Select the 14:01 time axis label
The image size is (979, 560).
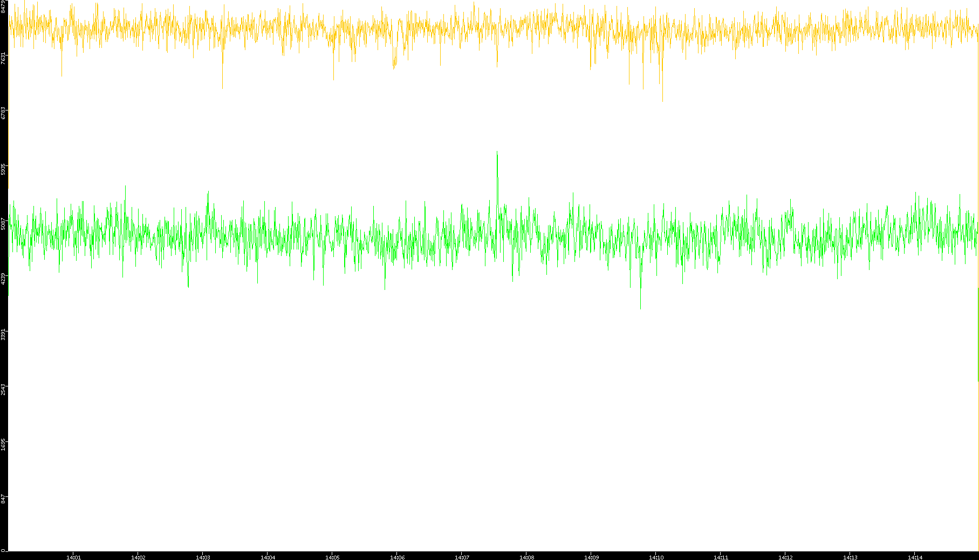pyautogui.click(x=73, y=557)
